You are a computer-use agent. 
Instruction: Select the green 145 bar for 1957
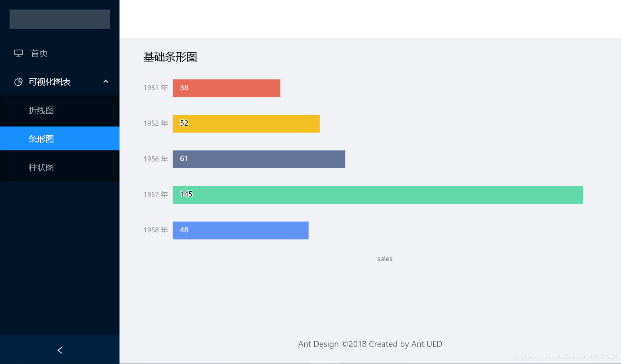377,195
